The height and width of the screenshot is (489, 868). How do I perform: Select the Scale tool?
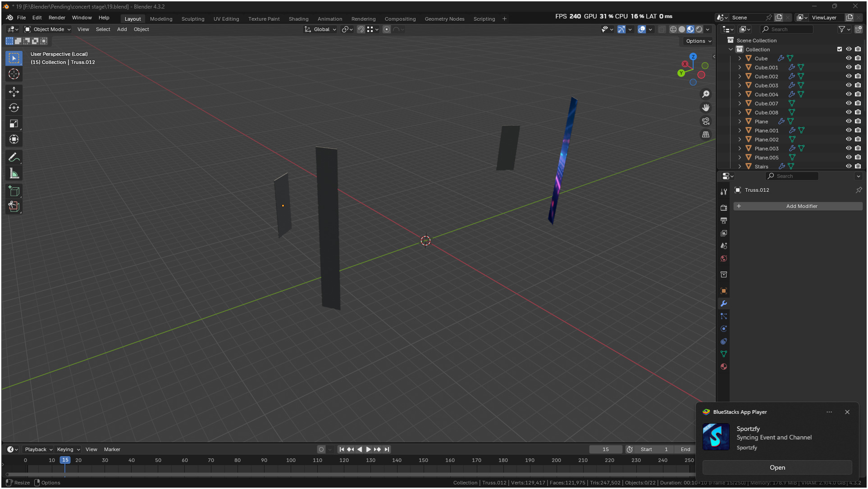(14, 123)
